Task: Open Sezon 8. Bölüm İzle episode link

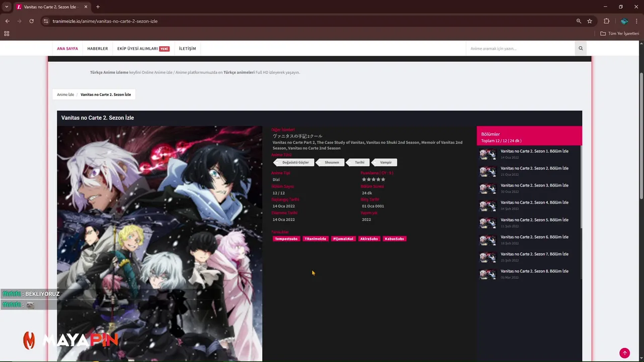Action: pos(534,271)
